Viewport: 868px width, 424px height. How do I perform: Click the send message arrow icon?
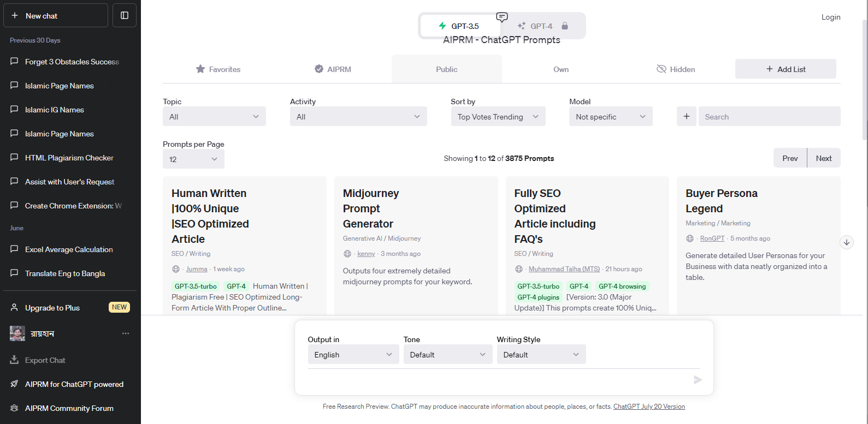(x=698, y=380)
